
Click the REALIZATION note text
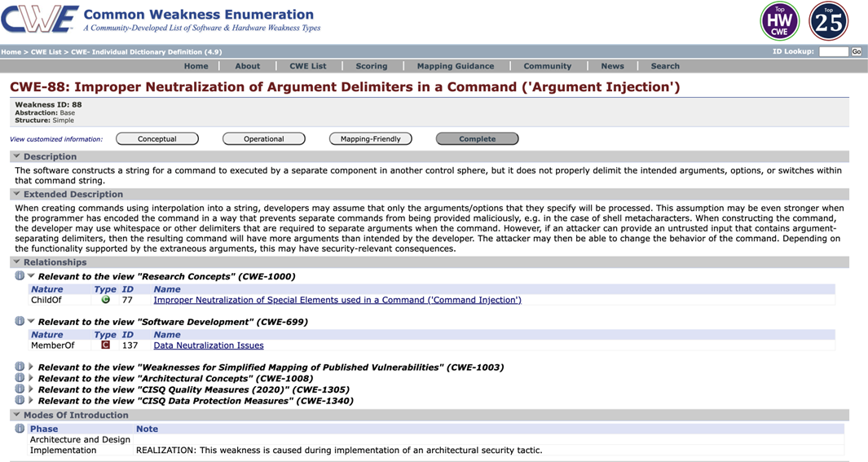pos(339,450)
